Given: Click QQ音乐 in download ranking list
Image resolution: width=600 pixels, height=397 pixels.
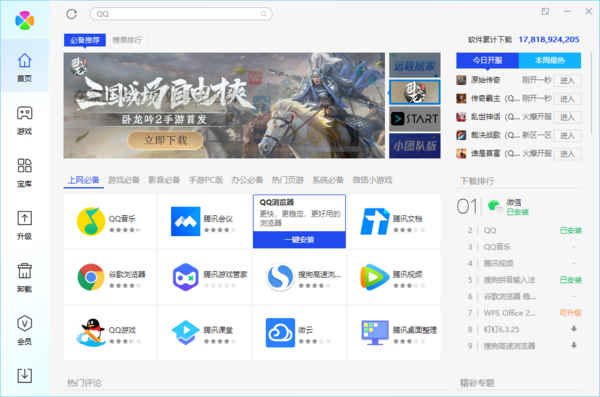Looking at the screenshot, I should point(497,247).
